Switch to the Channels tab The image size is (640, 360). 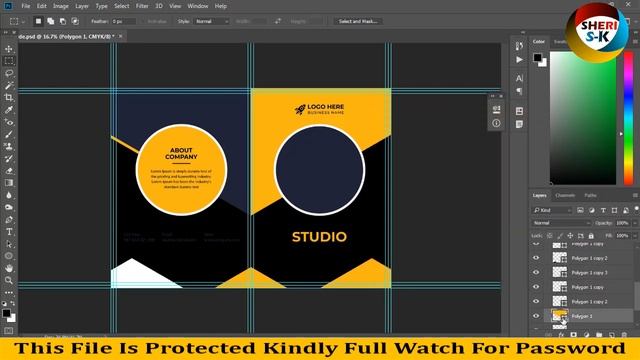point(565,196)
